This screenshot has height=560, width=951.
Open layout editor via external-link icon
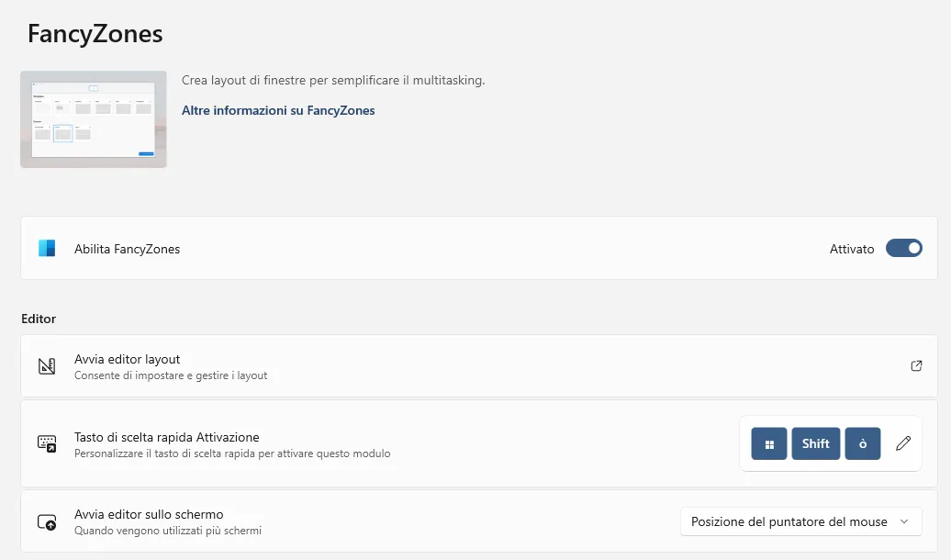pos(916,366)
